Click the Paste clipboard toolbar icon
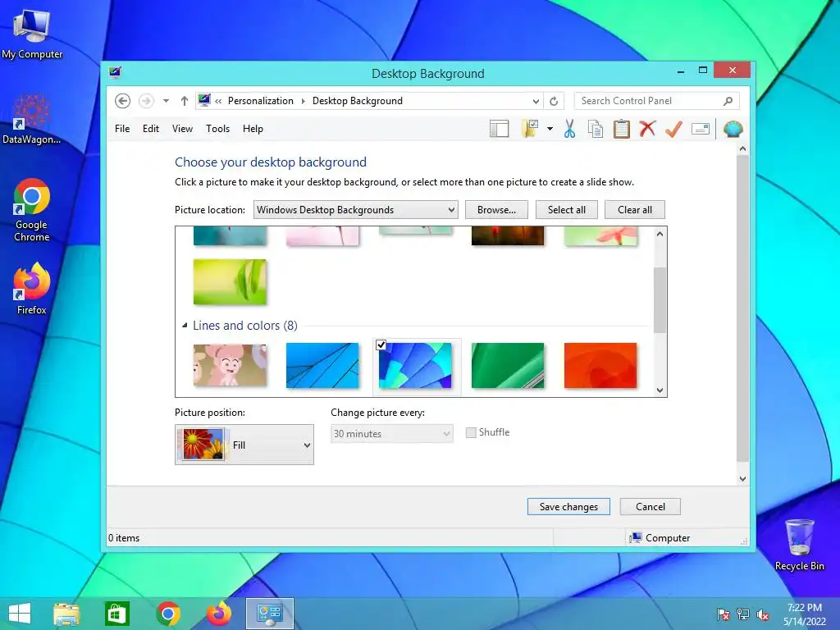This screenshot has height=630, width=840. click(622, 129)
